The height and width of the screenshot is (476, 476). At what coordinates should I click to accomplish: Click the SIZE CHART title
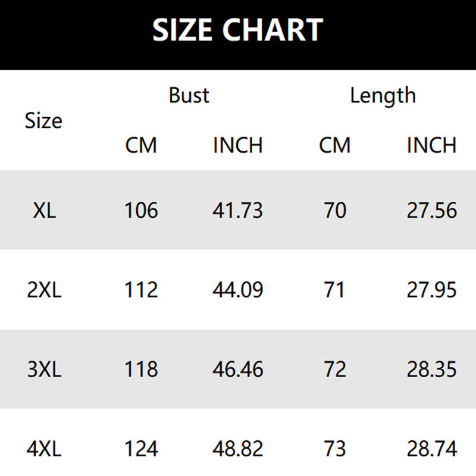(237, 29)
